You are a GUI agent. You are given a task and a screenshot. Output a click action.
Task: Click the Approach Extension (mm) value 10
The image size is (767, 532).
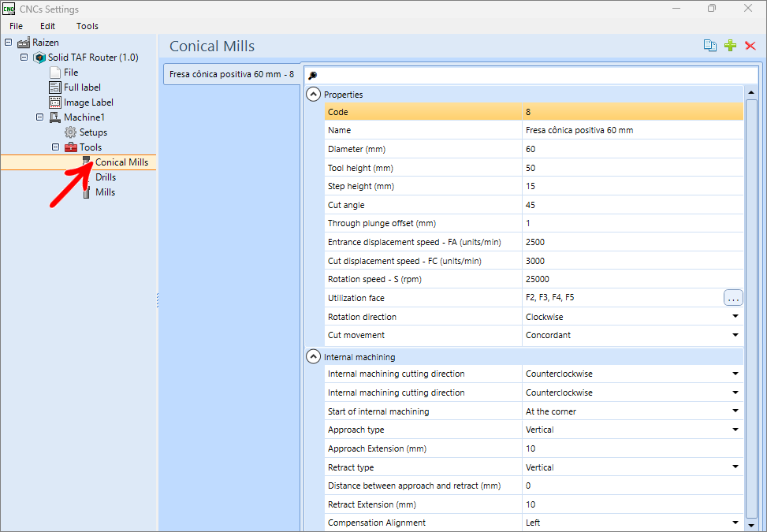click(632, 448)
